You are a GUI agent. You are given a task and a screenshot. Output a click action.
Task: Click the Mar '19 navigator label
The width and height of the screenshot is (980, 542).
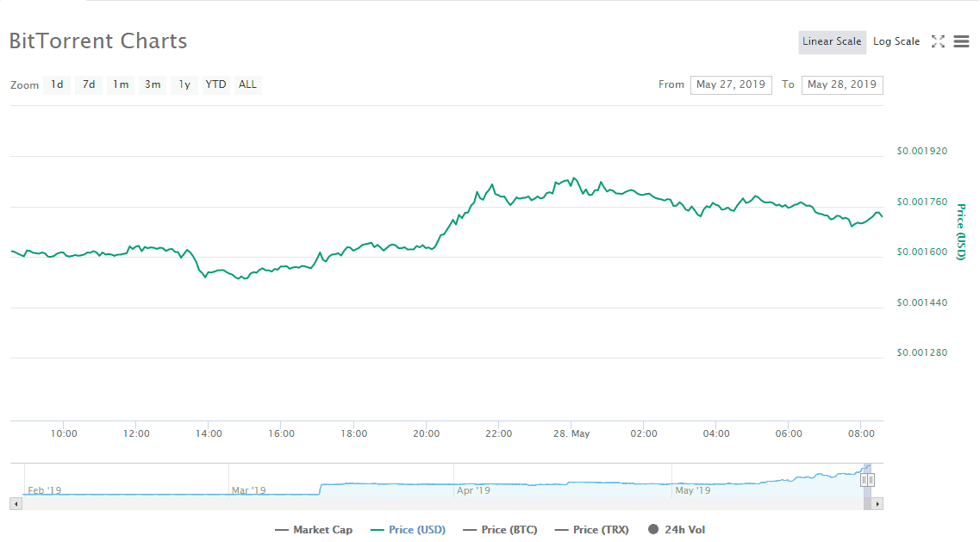[x=249, y=491]
